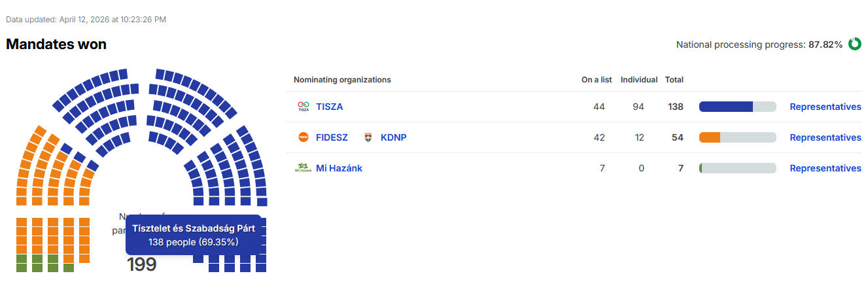The height and width of the screenshot is (297, 868).
Task: View Representatives for Mi Hazánk
Action: (x=825, y=168)
